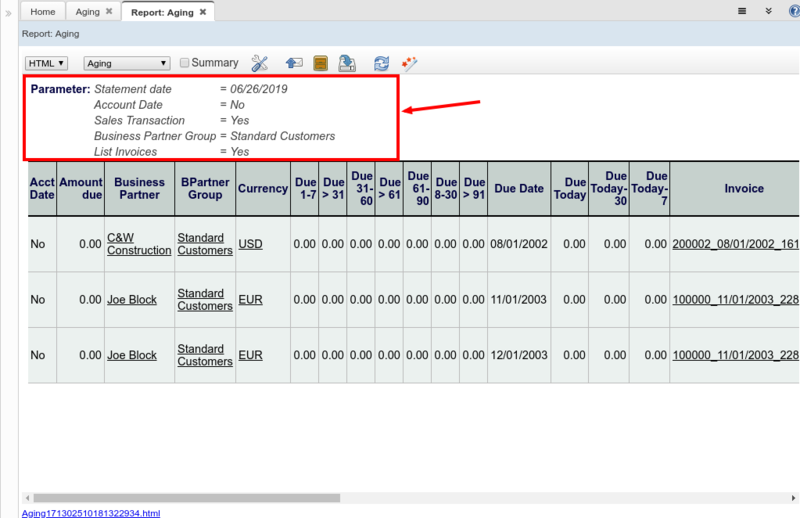Open the Aging print format dropdown
Viewport: 800px width, 518px height.
coord(127,63)
